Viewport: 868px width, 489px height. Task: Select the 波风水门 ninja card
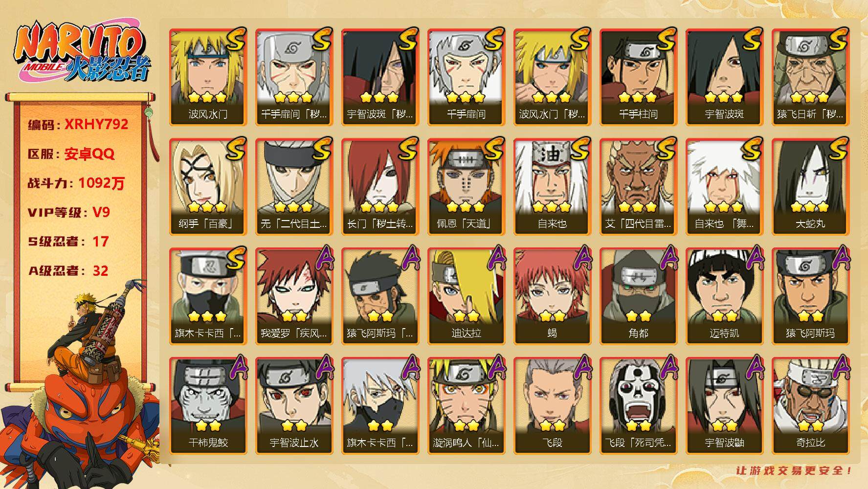(x=208, y=77)
